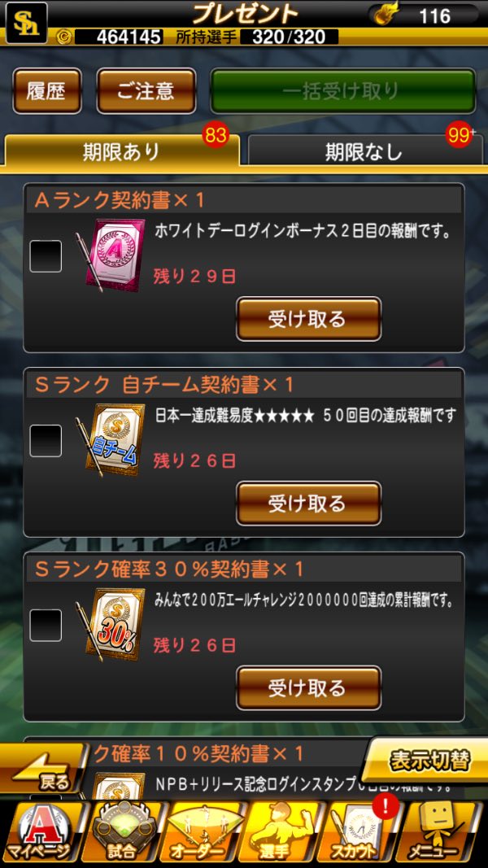
Task: Open the 試合 stadium icon
Action: click(121, 833)
